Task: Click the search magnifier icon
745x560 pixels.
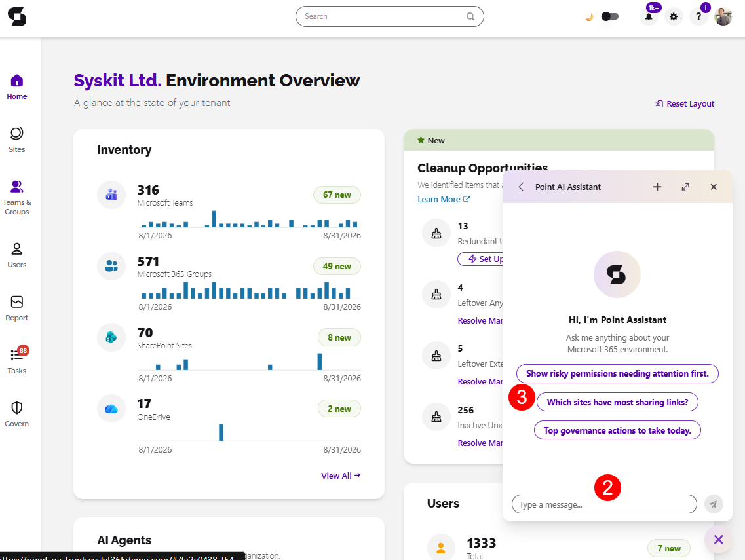Action: pos(470,16)
